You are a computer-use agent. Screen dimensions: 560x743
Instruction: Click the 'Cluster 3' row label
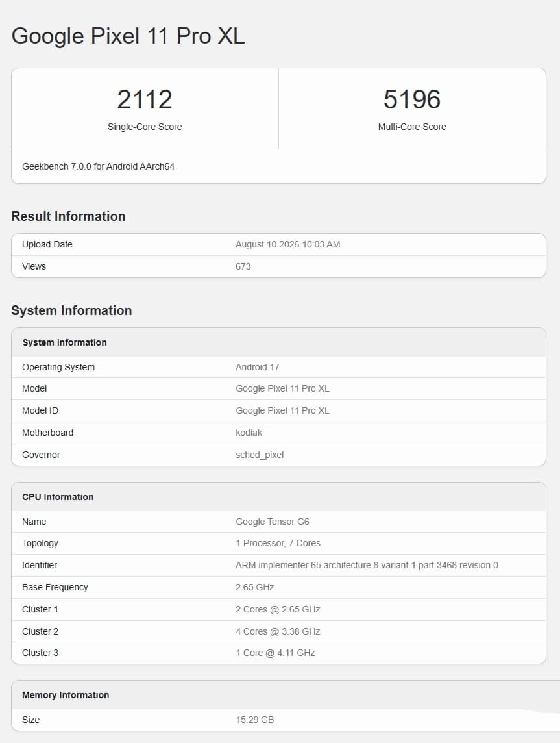click(x=40, y=653)
